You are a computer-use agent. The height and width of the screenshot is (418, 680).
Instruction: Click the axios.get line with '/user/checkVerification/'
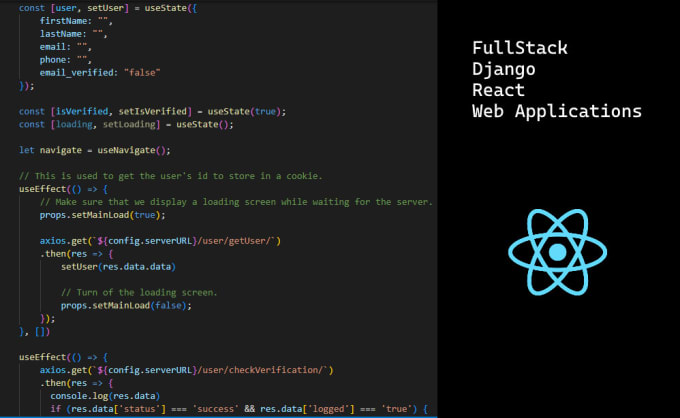tap(186, 370)
